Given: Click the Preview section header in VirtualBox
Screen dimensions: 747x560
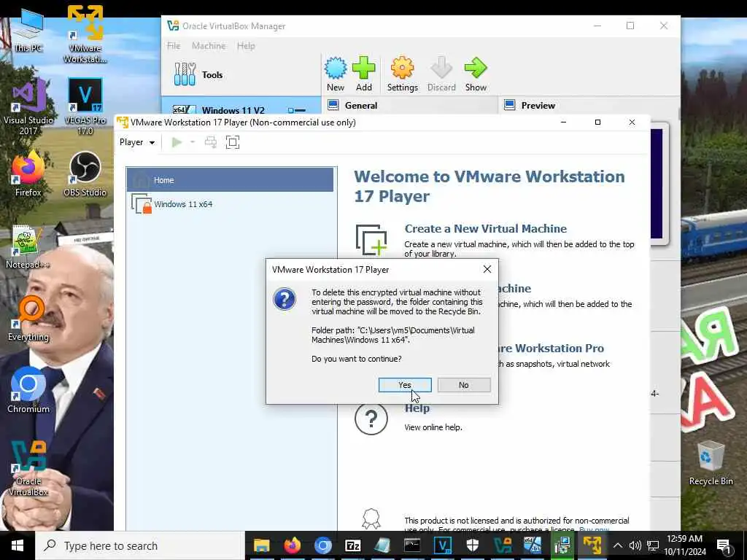Looking at the screenshot, I should (538, 105).
